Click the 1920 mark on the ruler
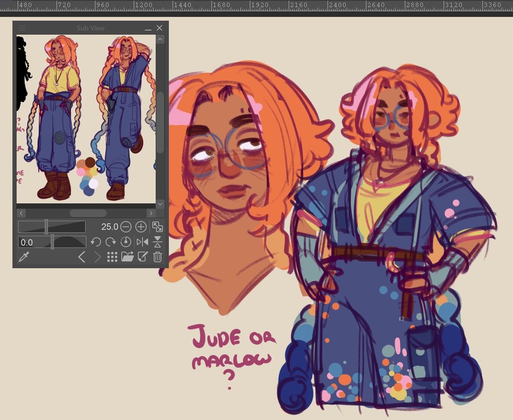 tap(260, 5)
